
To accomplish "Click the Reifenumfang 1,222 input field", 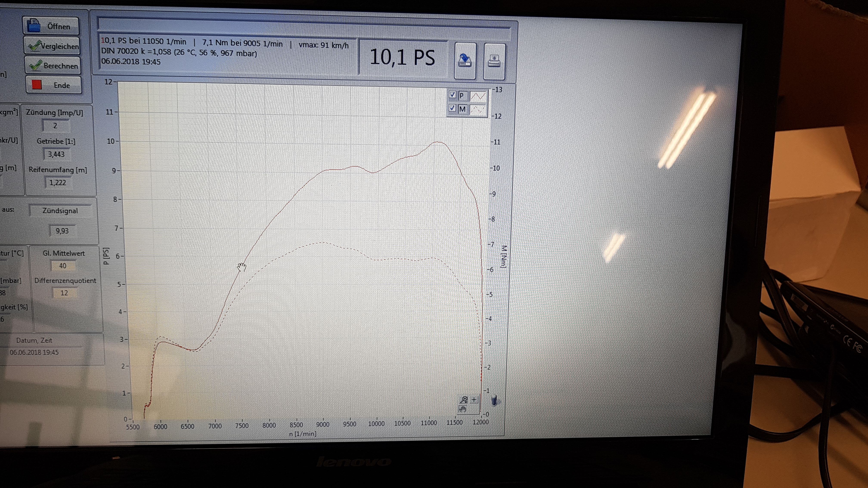I will pyautogui.click(x=57, y=182).
